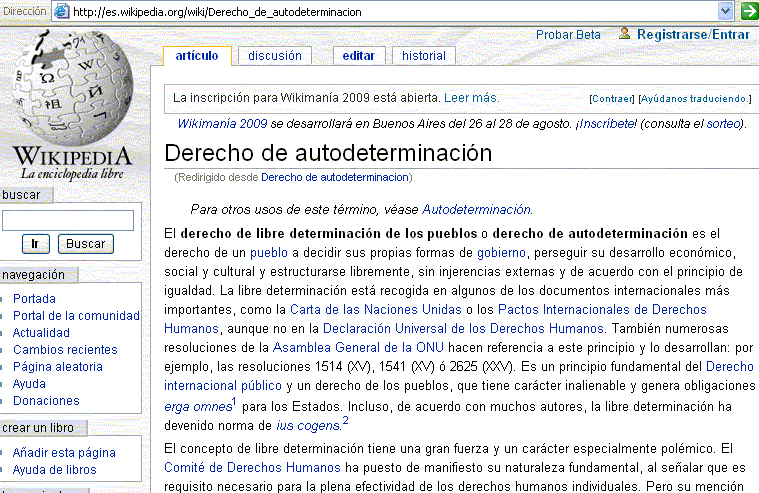Image resolution: width=759 pixels, height=493 pixels.
Task: Click the page icon in address bar
Action: pos(61,11)
